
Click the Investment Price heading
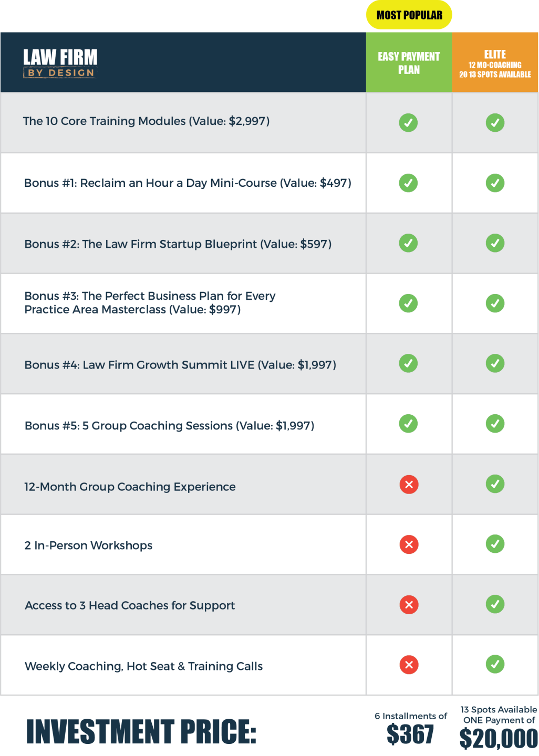pyautogui.click(x=141, y=732)
